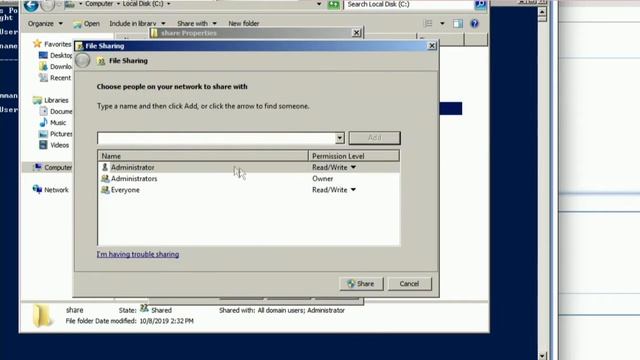
Task: Sort by the Name column header
Action: click(x=203, y=156)
